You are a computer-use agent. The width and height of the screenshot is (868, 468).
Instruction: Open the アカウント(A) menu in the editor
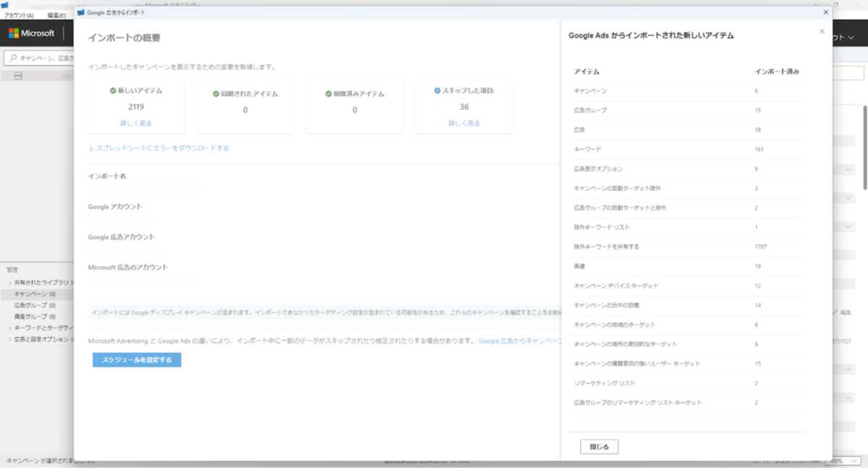point(20,15)
